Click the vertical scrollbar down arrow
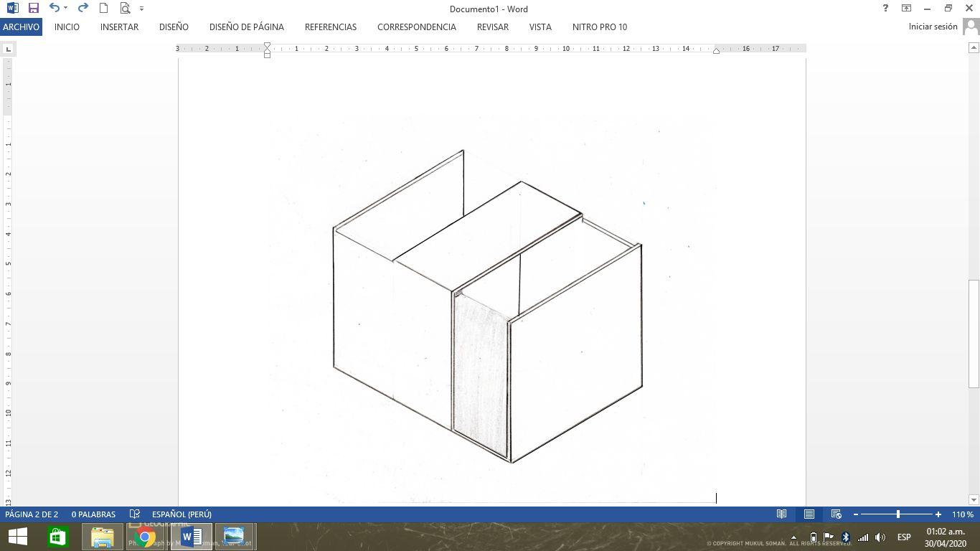The image size is (980, 551). (974, 499)
